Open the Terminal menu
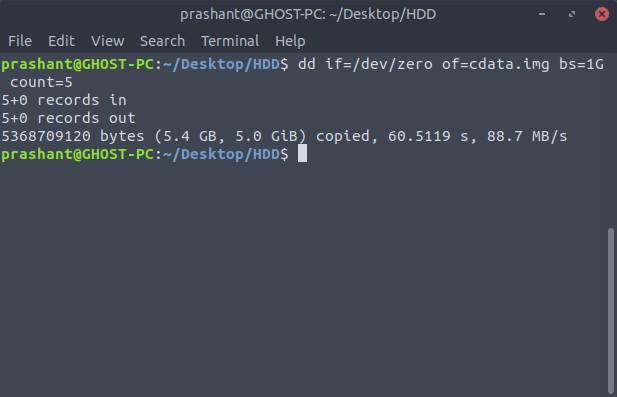617x397 pixels. click(230, 41)
